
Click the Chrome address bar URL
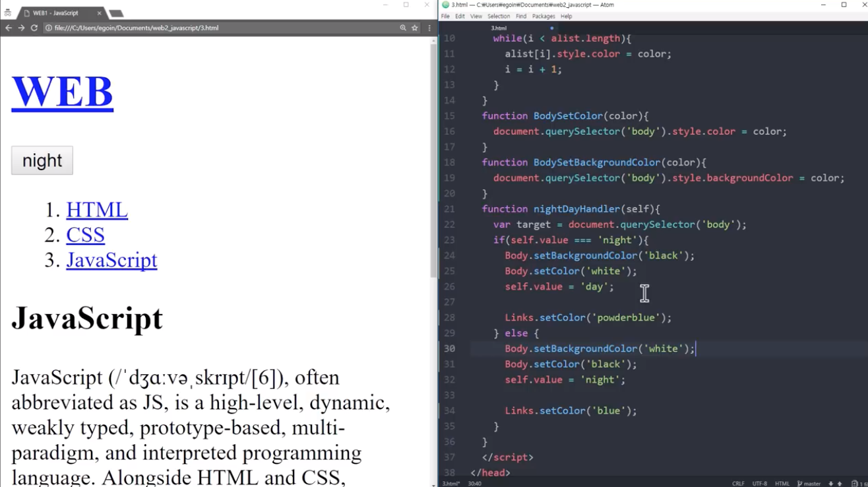(137, 28)
